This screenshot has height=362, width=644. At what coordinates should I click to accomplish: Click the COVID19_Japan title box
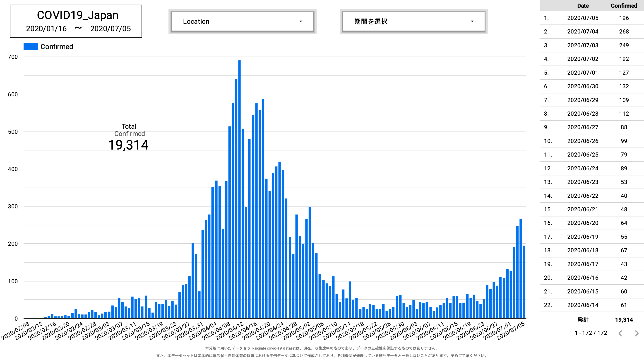[x=76, y=21]
